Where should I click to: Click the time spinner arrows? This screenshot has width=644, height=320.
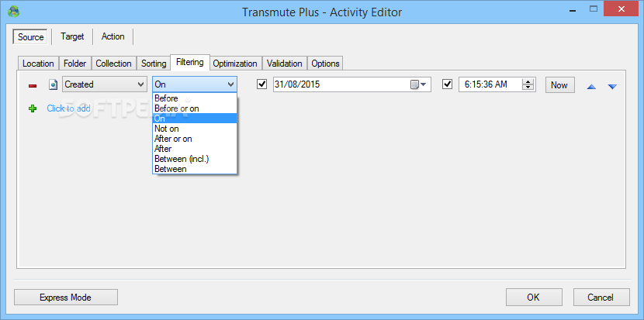click(x=528, y=85)
